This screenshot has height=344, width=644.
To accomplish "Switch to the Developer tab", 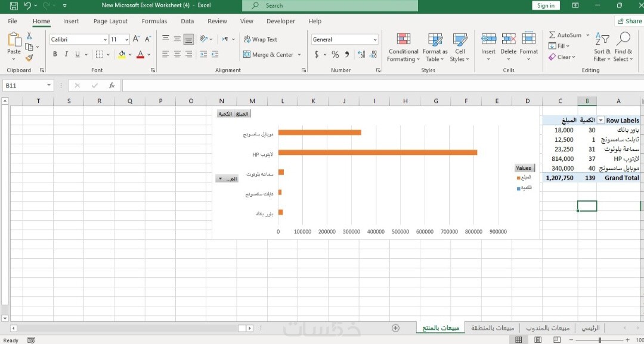I will click(280, 21).
